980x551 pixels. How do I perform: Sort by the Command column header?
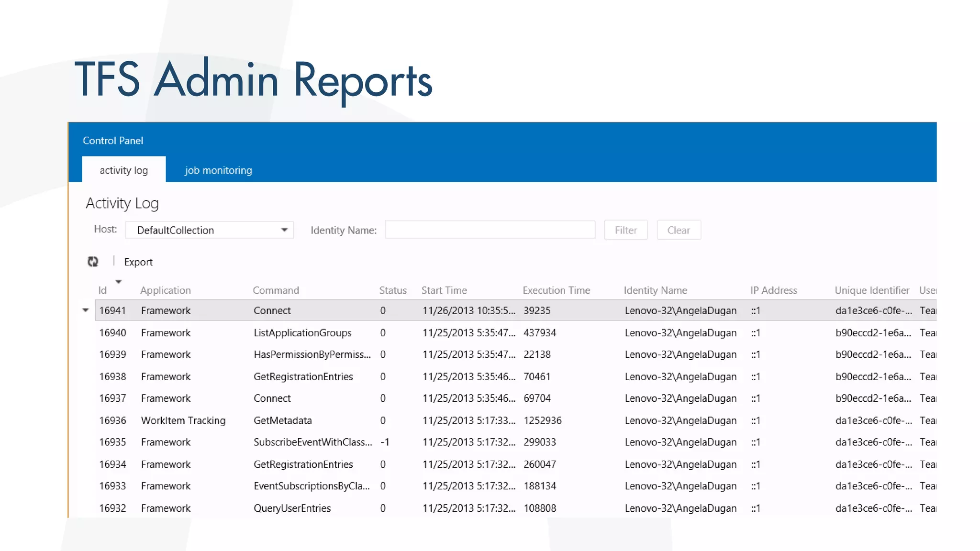tap(276, 290)
